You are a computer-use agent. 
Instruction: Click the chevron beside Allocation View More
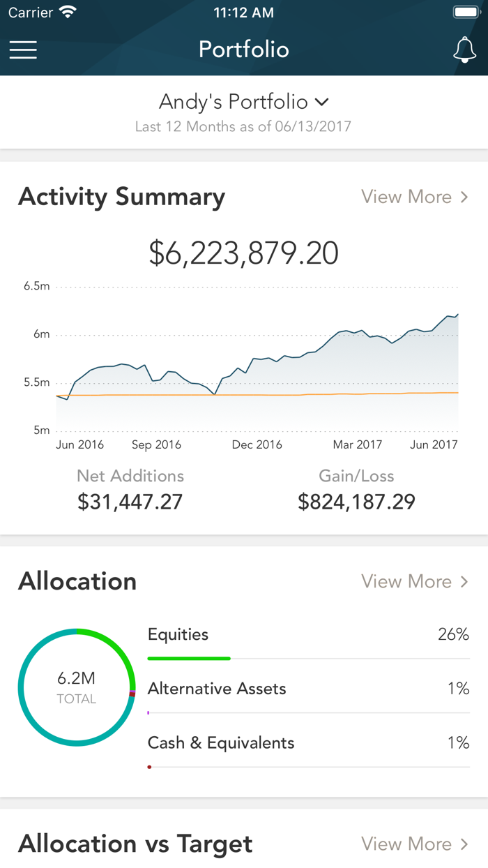[x=464, y=581]
